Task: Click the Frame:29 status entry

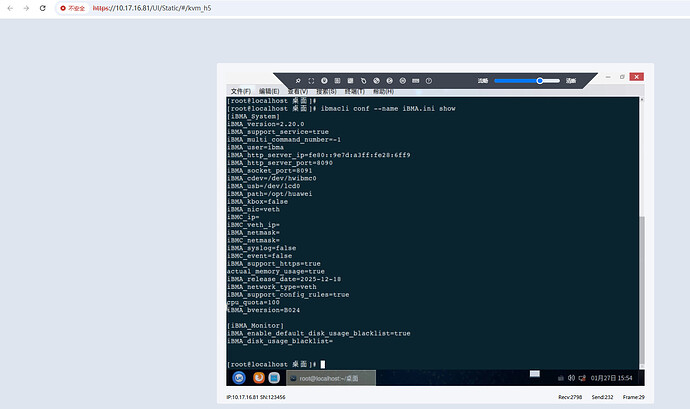Action: [634, 397]
